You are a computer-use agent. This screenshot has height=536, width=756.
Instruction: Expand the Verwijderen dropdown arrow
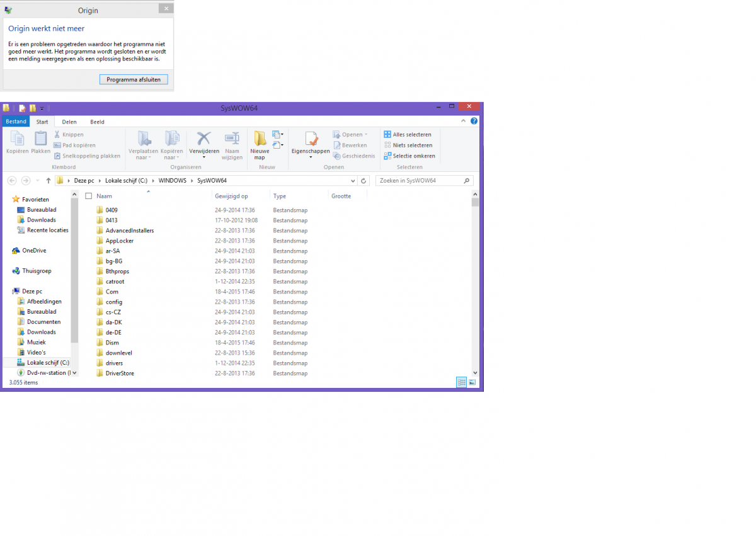204,157
